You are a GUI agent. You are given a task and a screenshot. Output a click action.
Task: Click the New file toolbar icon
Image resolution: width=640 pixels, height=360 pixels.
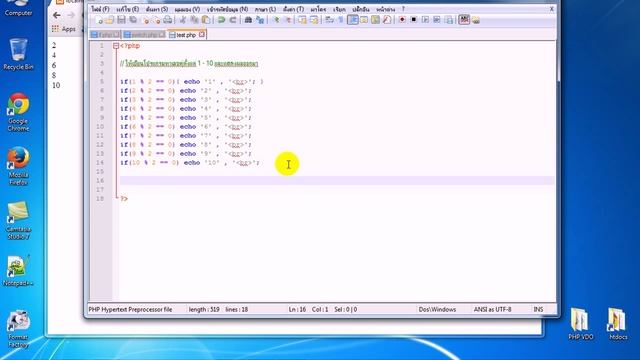tap(98, 20)
